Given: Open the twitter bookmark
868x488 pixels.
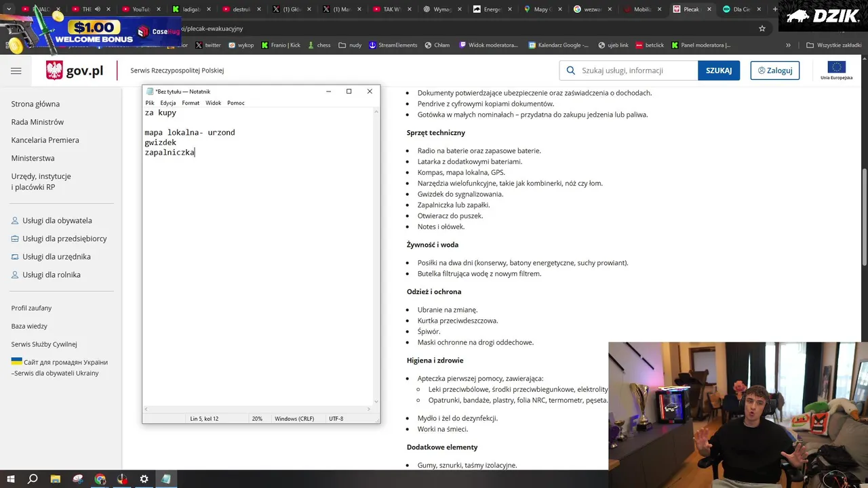Looking at the screenshot, I should tap(208, 45).
